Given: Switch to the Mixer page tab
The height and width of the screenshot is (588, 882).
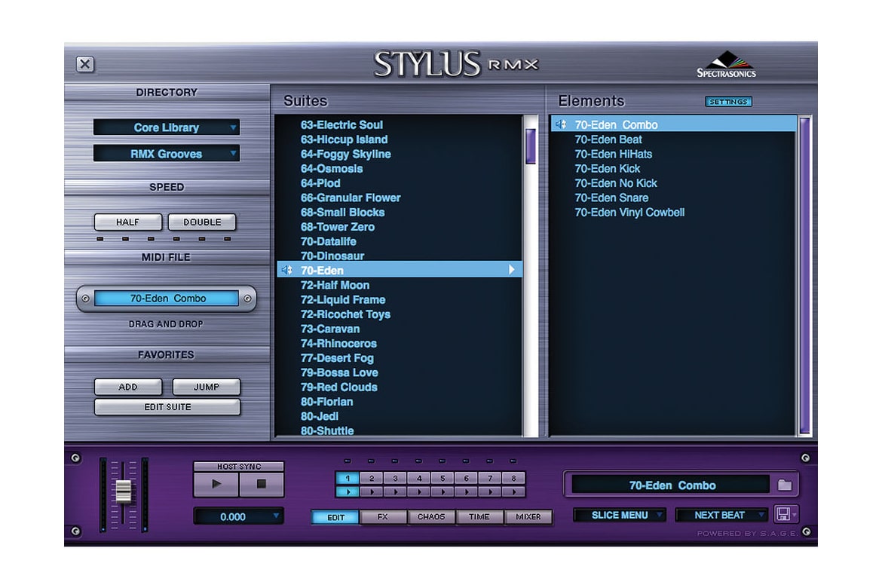Looking at the screenshot, I should pyautogui.click(x=528, y=517).
